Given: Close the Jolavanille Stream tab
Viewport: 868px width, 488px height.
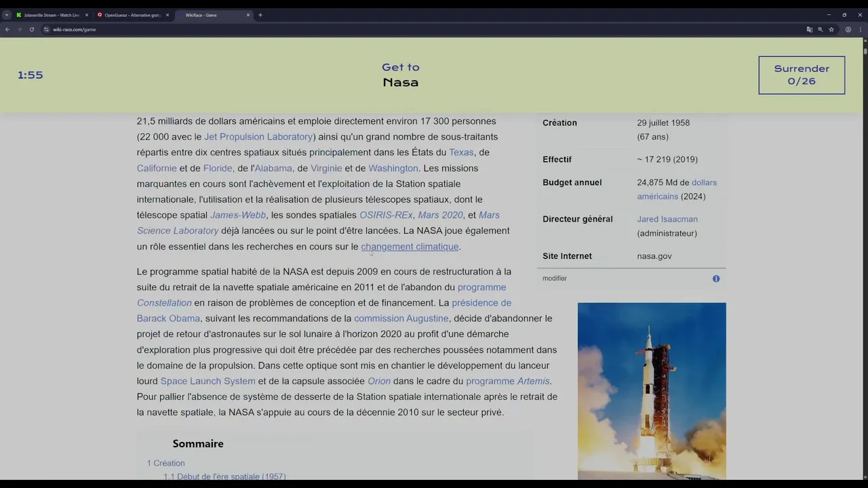Looking at the screenshot, I should click(x=87, y=15).
